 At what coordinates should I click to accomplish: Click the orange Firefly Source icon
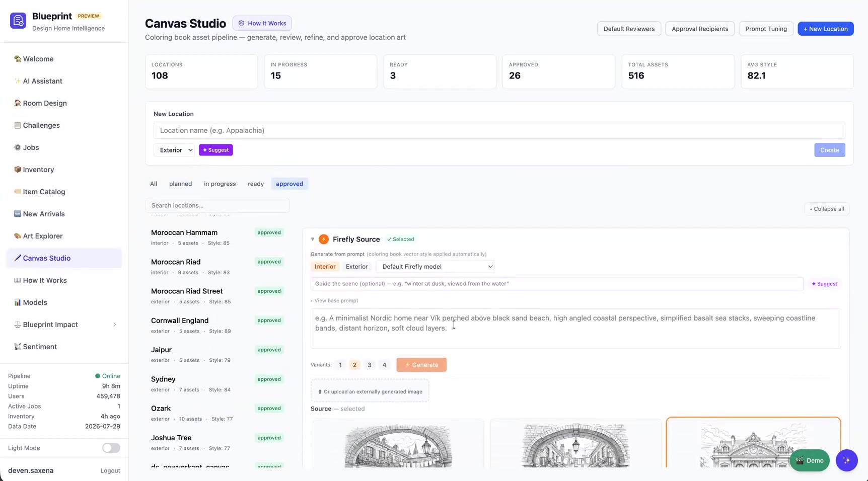click(324, 239)
